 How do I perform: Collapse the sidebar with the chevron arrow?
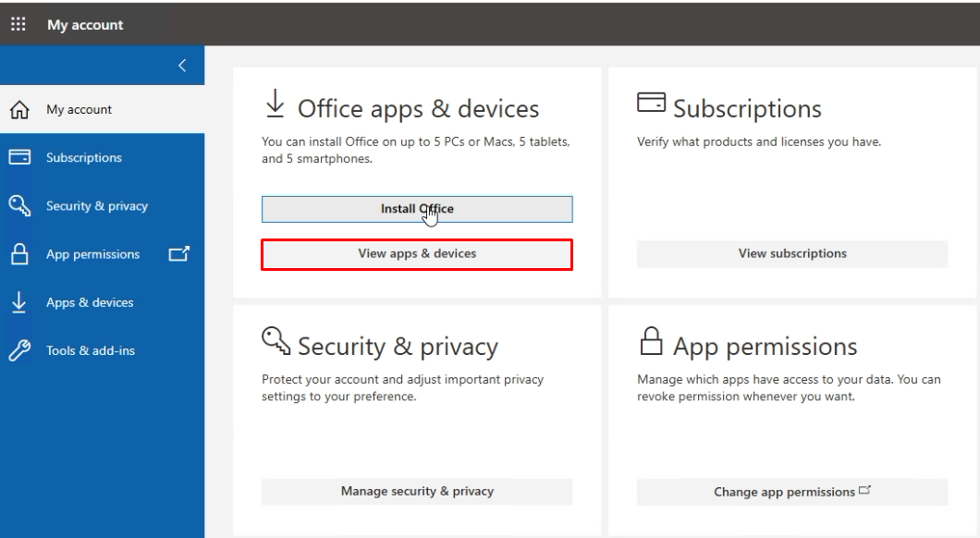point(182,65)
